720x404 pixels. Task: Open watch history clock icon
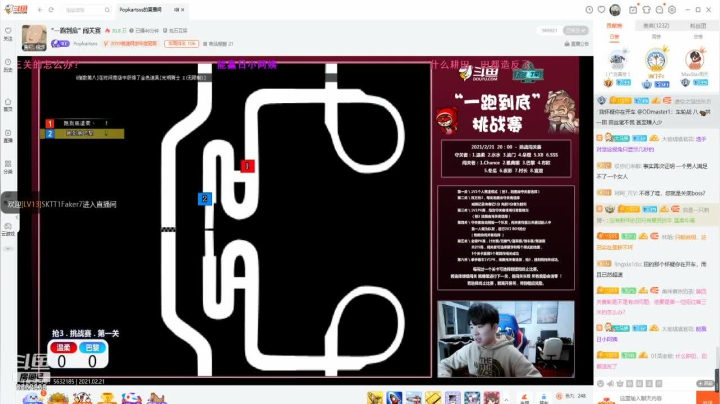pos(589,10)
